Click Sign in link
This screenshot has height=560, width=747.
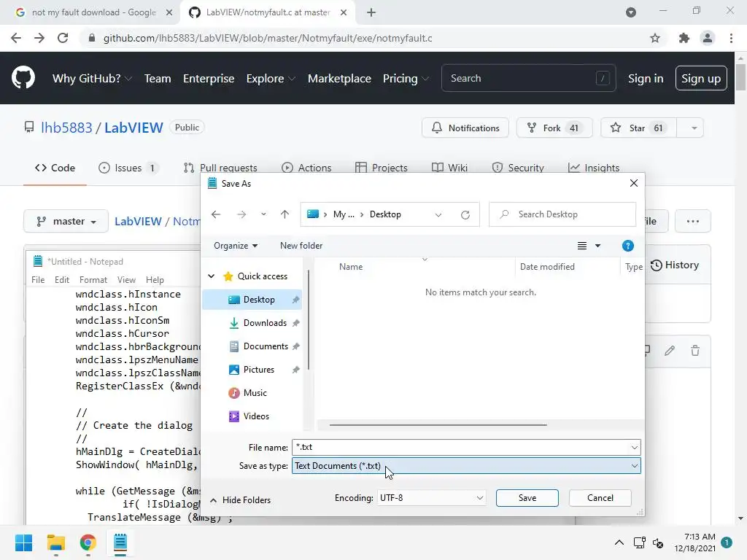click(646, 79)
